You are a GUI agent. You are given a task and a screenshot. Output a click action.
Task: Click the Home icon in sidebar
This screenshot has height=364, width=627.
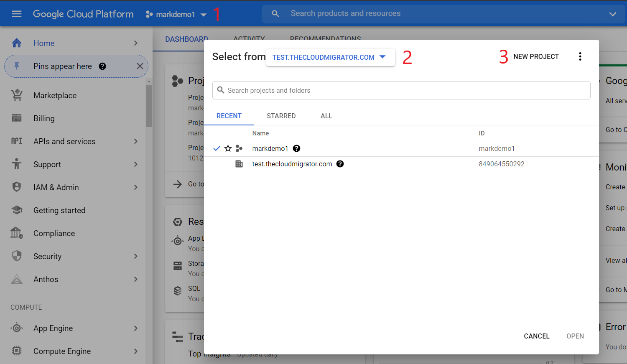point(17,43)
